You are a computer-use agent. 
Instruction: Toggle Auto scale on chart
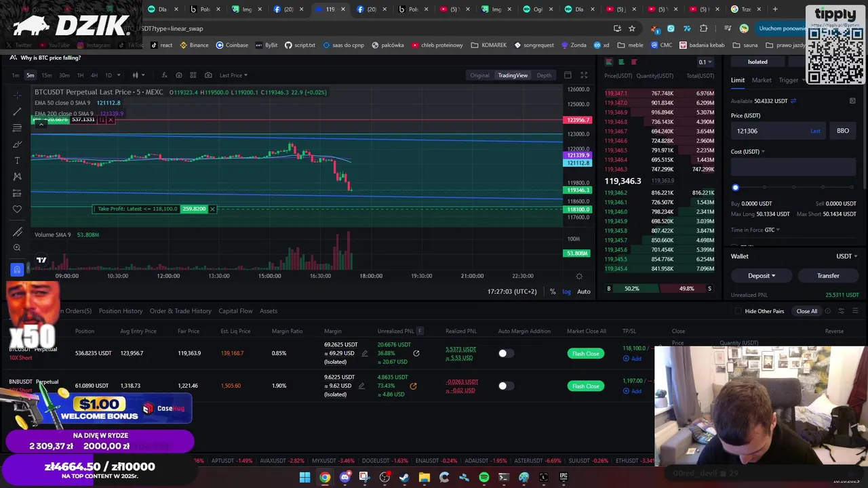(583, 291)
